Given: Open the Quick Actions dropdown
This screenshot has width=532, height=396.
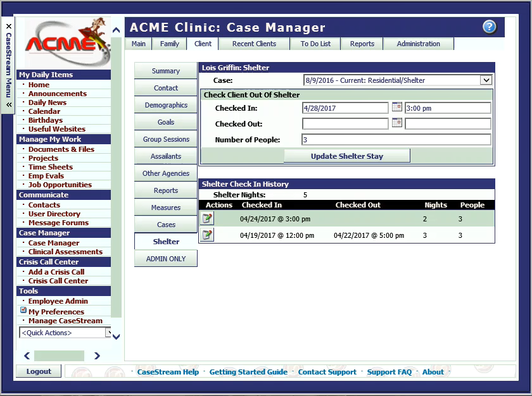Looking at the screenshot, I should pyautogui.click(x=63, y=332).
